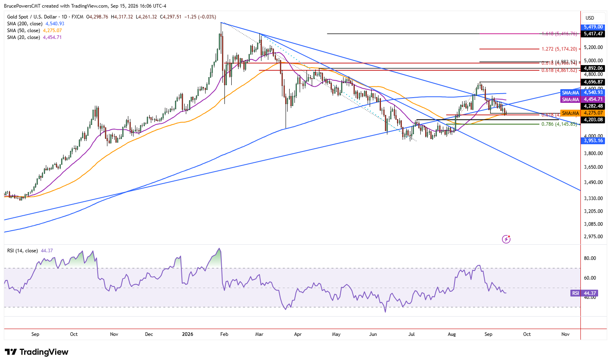Click the Aug label on time axis
This screenshot has width=611, height=364.
(452, 334)
